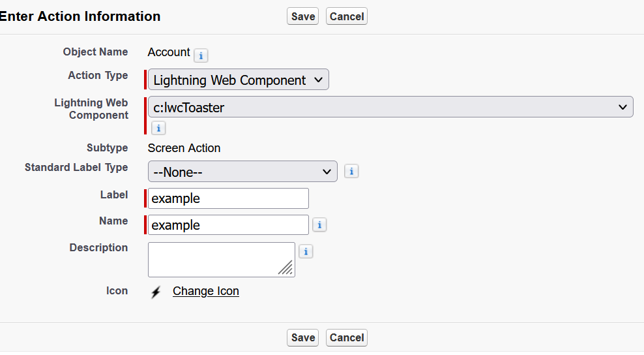
Task: Click the bottom Cancel button
Action: tap(347, 338)
